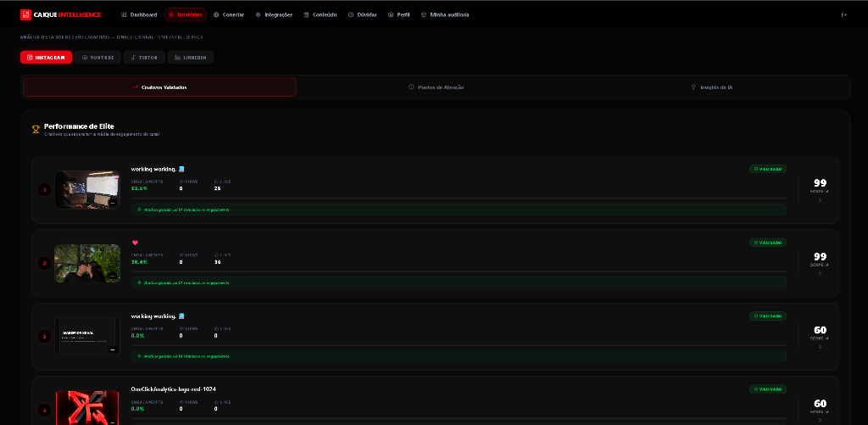
Task: Click the 60 score on the OneClickAnalytics card
Action: tap(820, 404)
